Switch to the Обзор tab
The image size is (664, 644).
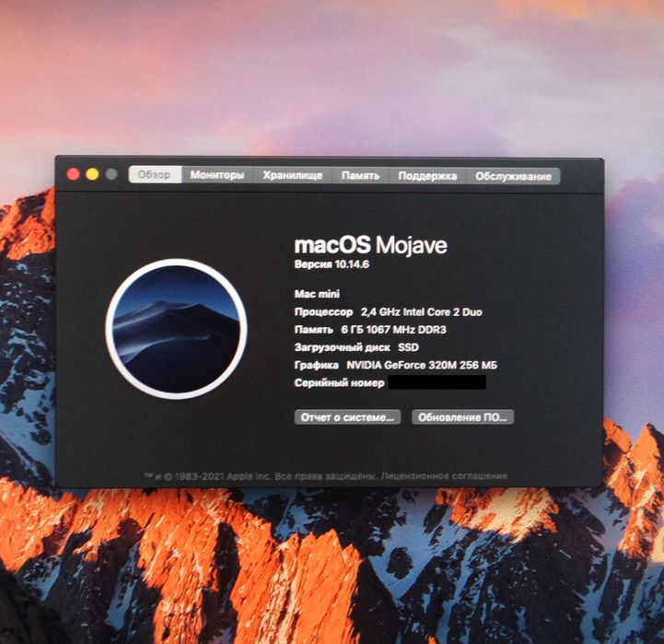[x=155, y=174]
